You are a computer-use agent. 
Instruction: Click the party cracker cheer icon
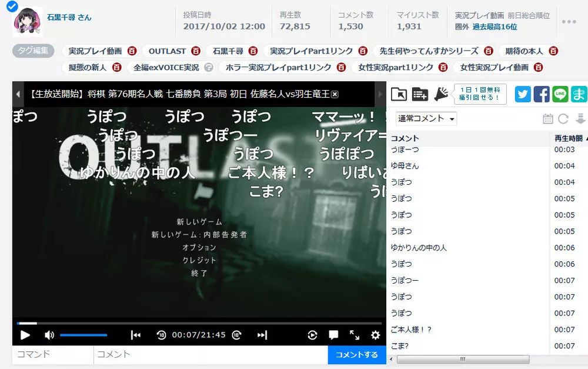pyautogui.click(x=442, y=94)
